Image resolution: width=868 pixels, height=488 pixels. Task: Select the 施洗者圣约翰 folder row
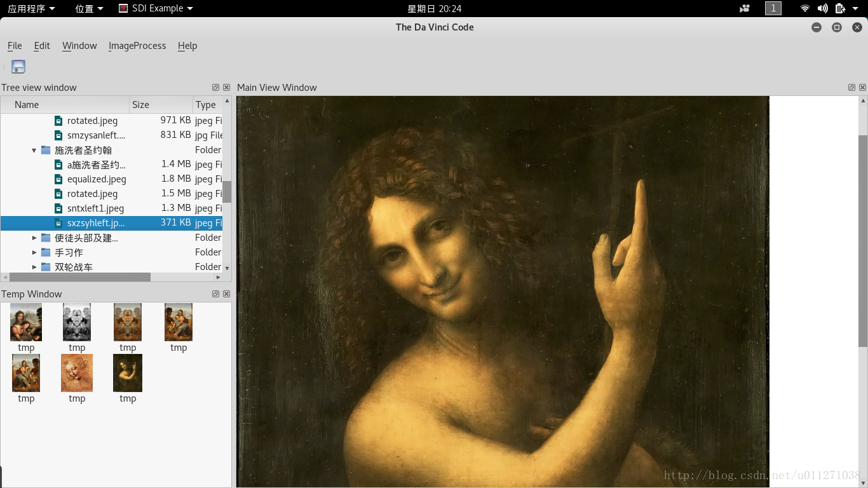[x=111, y=150]
